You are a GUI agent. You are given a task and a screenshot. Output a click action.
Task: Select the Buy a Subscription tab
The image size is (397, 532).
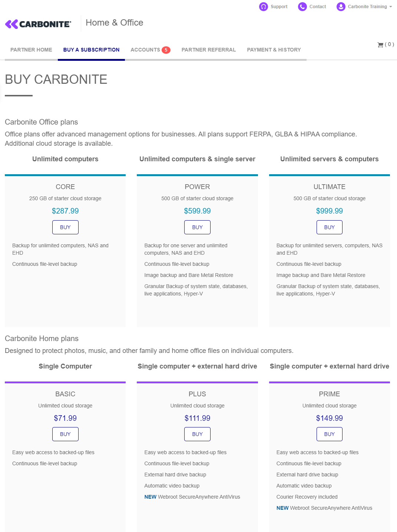point(91,50)
